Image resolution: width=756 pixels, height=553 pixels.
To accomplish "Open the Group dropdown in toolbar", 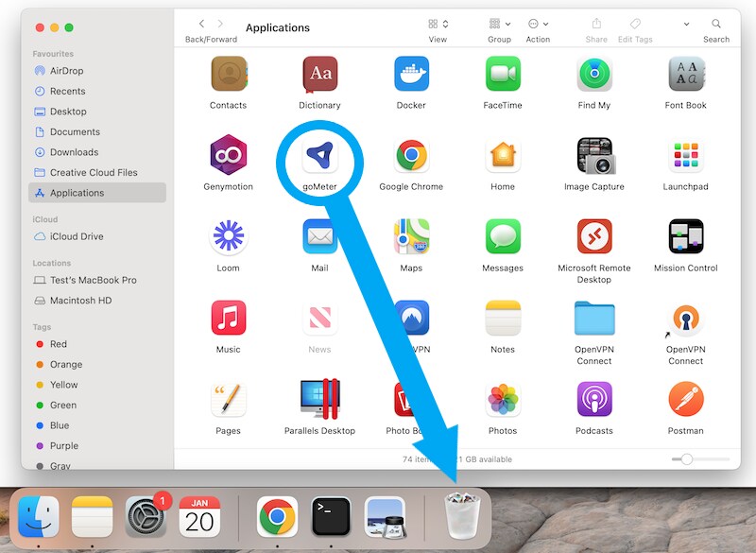I will point(500,24).
